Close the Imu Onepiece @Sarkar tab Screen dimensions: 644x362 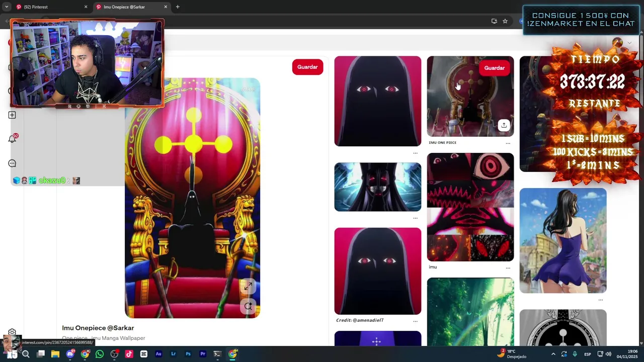(166, 7)
